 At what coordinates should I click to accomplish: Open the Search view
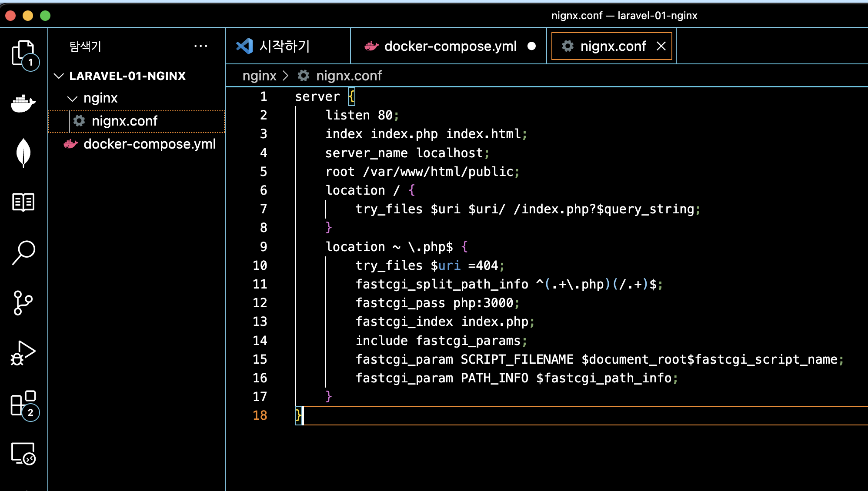point(23,252)
